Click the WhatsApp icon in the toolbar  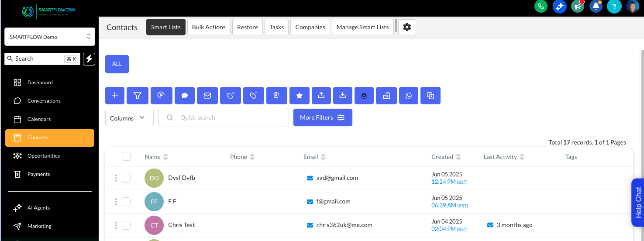408,96
